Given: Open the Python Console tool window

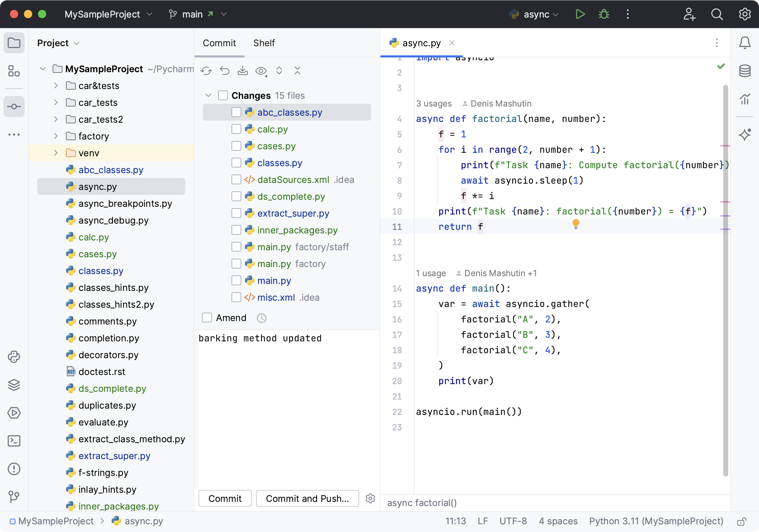Looking at the screenshot, I should 14,357.
